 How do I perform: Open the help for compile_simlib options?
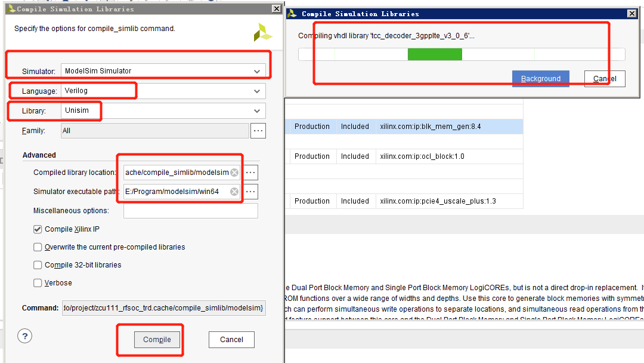coord(24,336)
